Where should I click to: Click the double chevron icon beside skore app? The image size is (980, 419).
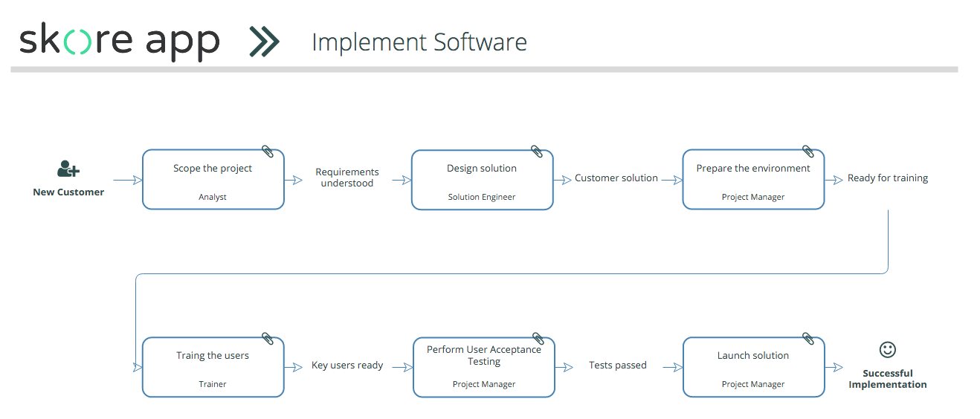point(264,42)
